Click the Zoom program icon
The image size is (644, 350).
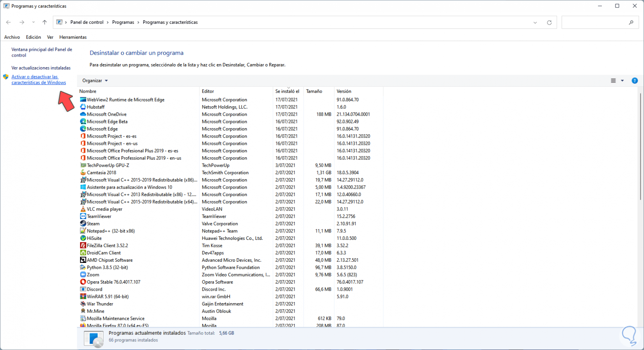[83, 275]
